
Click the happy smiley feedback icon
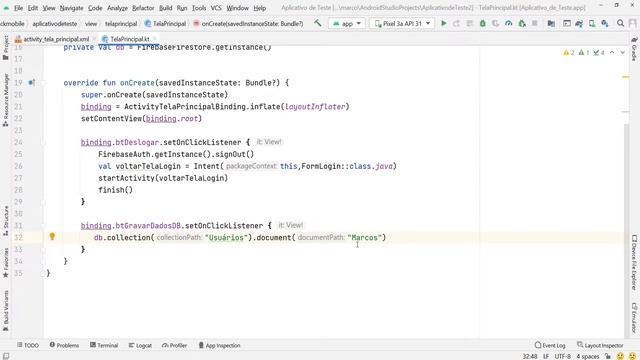pos(620,356)
